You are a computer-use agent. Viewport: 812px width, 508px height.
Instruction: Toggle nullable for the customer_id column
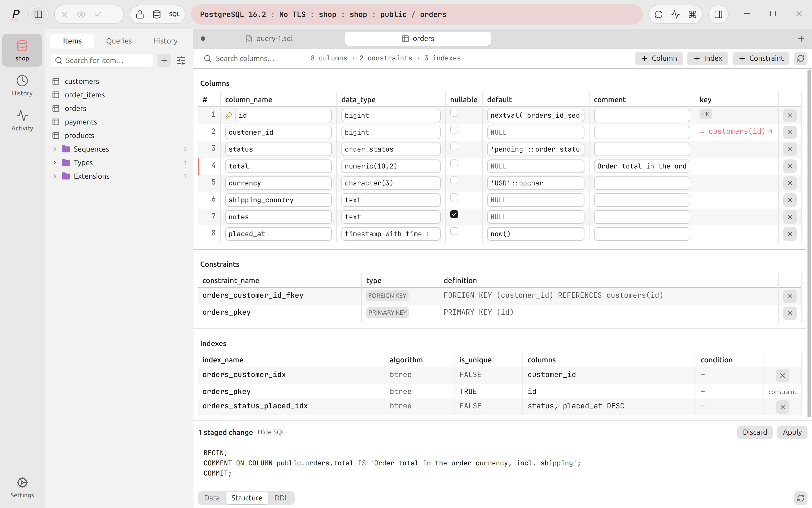454,130
